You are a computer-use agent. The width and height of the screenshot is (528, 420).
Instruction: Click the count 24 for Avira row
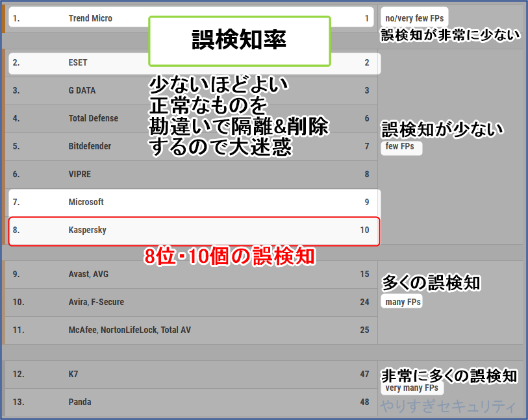365,303
